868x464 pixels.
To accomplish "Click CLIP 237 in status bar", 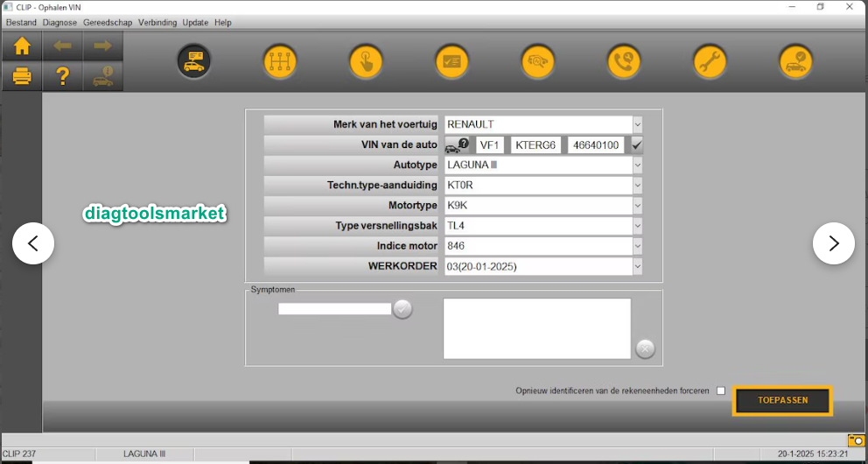I will tap(19, 454).
